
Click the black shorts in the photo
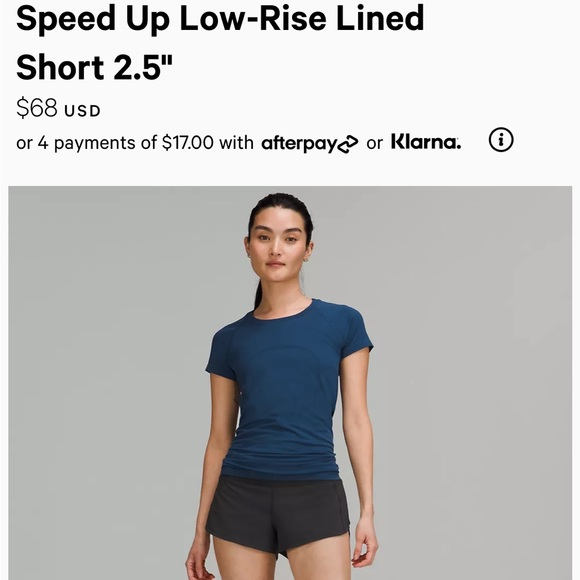(277, 514)
